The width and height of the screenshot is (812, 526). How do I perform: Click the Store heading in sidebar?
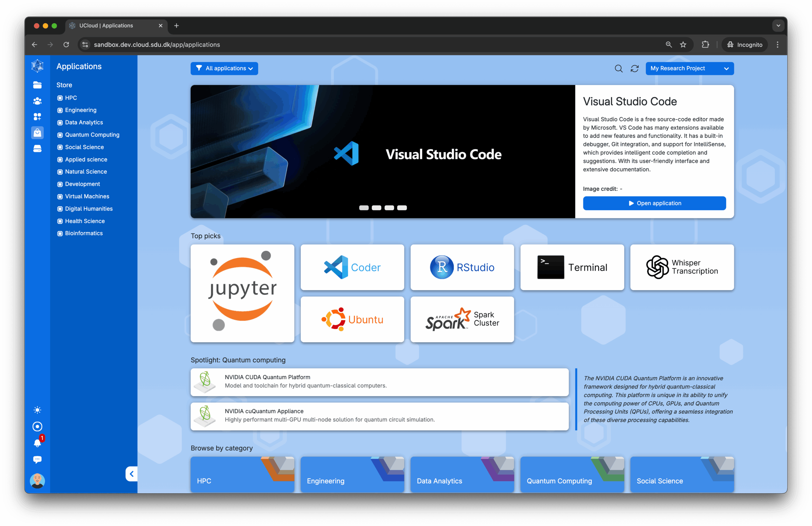click(64, 85)
